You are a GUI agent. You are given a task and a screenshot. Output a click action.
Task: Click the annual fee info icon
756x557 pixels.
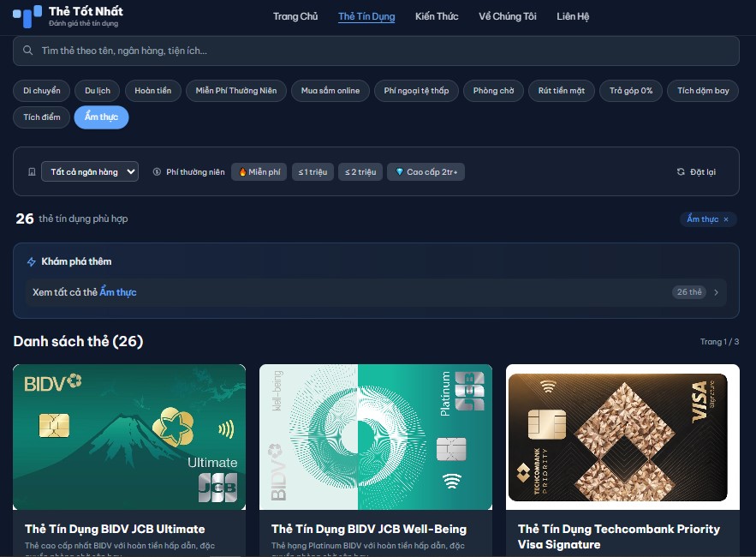157,172
